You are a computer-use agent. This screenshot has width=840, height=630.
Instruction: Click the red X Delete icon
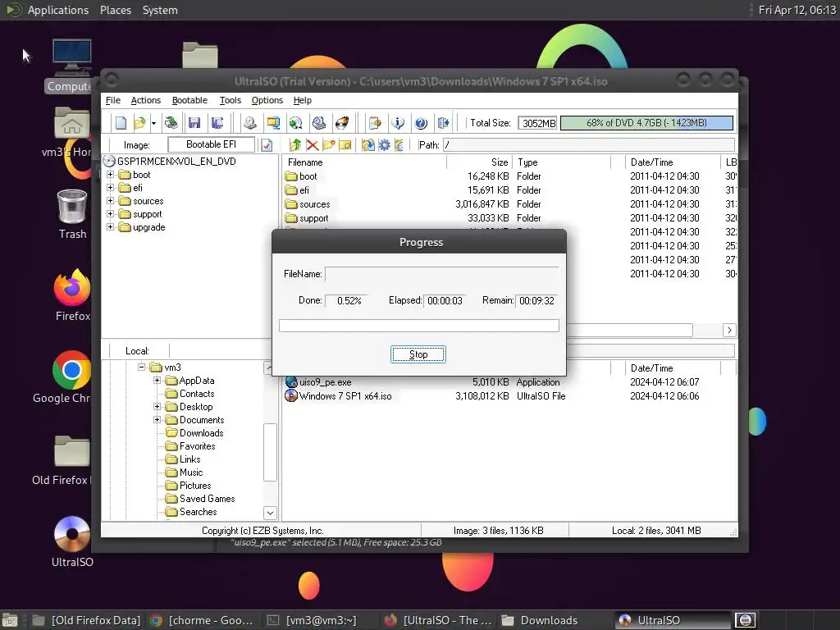313,144
